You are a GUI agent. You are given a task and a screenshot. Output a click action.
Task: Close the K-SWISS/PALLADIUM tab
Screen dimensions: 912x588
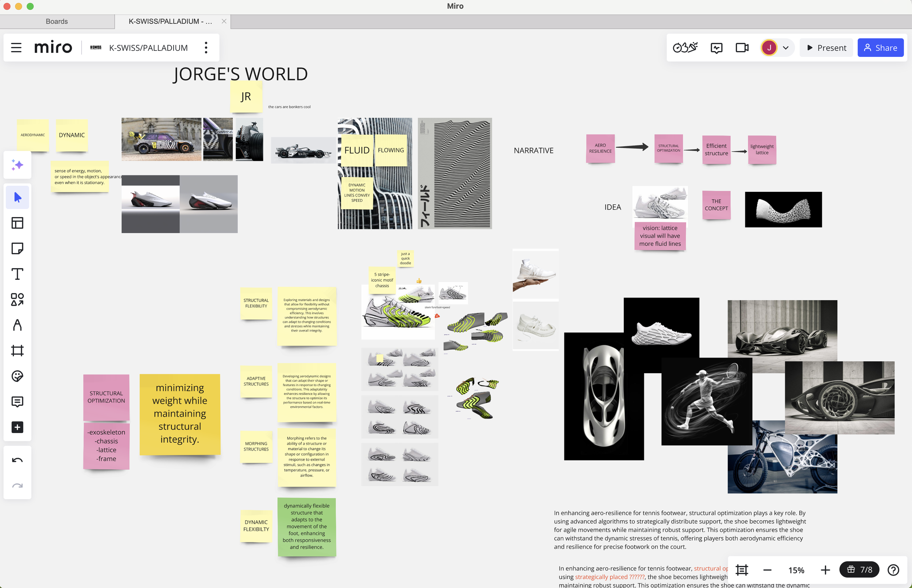(224, 22)
